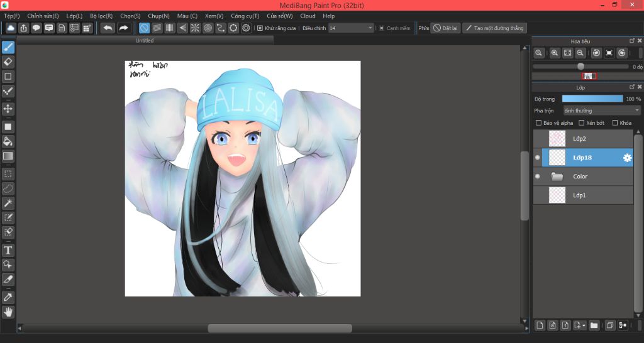Click zoom in icon in navigator
The width and height of the screenshot is (644, 343).
[555, 53]
